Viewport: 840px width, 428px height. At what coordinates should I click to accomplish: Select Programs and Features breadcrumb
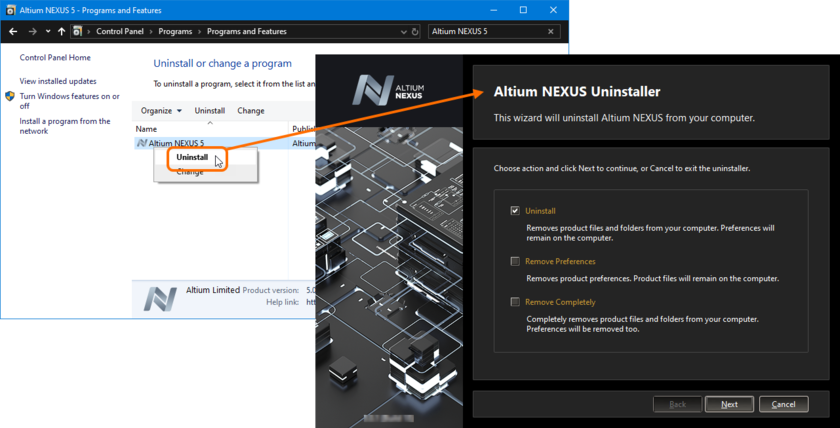click(247, 32)
